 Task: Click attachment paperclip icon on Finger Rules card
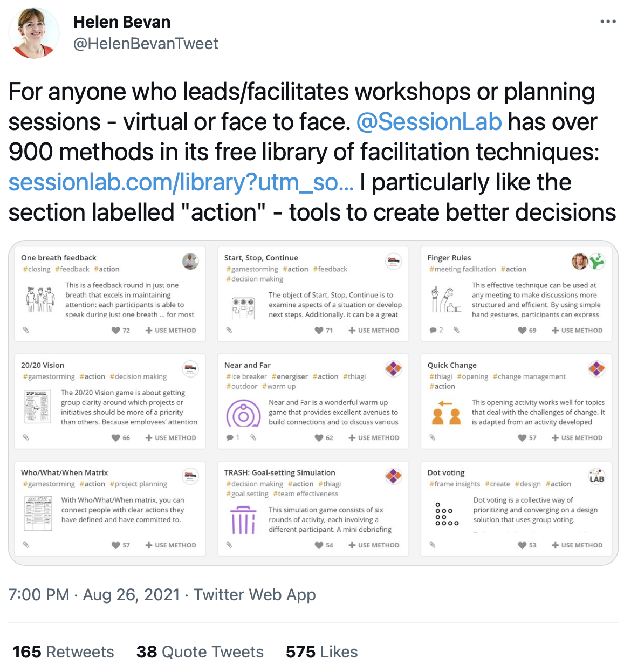point(456,330)
